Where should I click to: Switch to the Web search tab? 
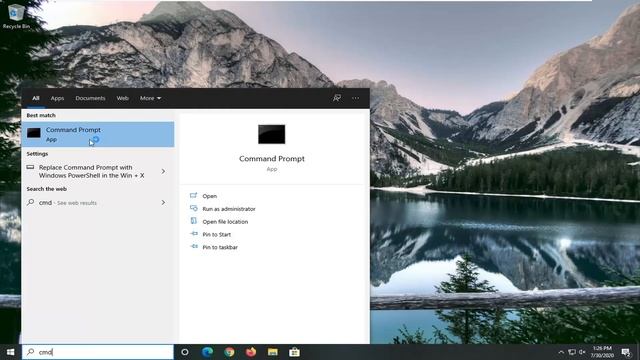[x=122, y=98]
